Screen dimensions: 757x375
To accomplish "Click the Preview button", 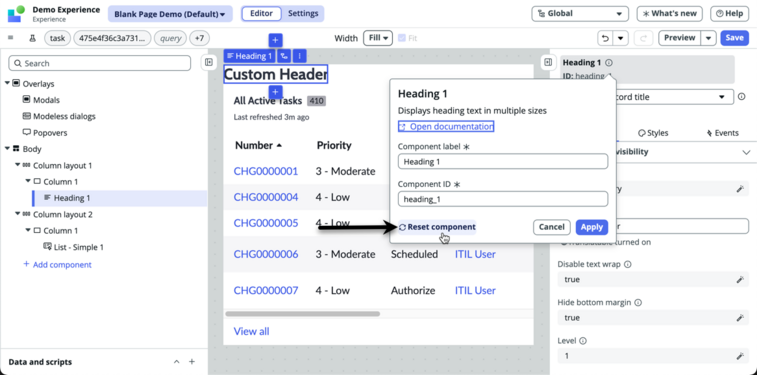I will 680,38.
